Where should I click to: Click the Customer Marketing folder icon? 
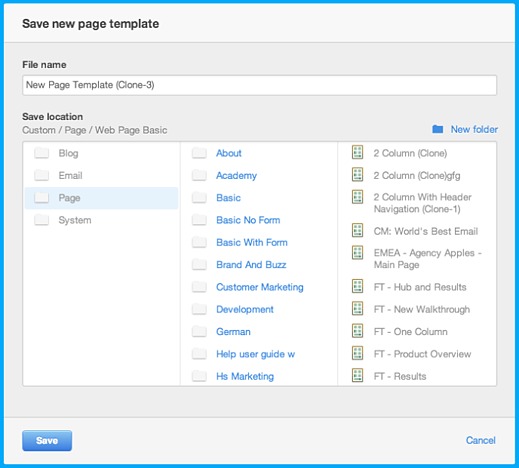tap(199, 287)
